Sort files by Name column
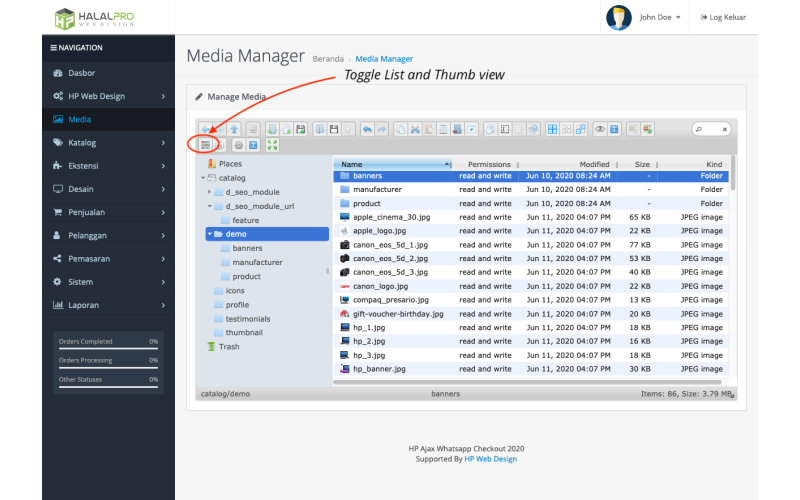 [392, 164]
